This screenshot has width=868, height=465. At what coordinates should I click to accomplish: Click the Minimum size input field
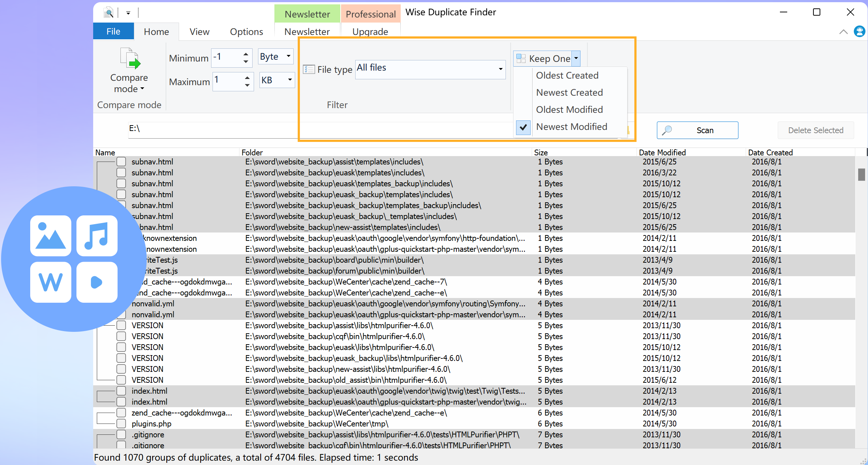tap(226, 57)
